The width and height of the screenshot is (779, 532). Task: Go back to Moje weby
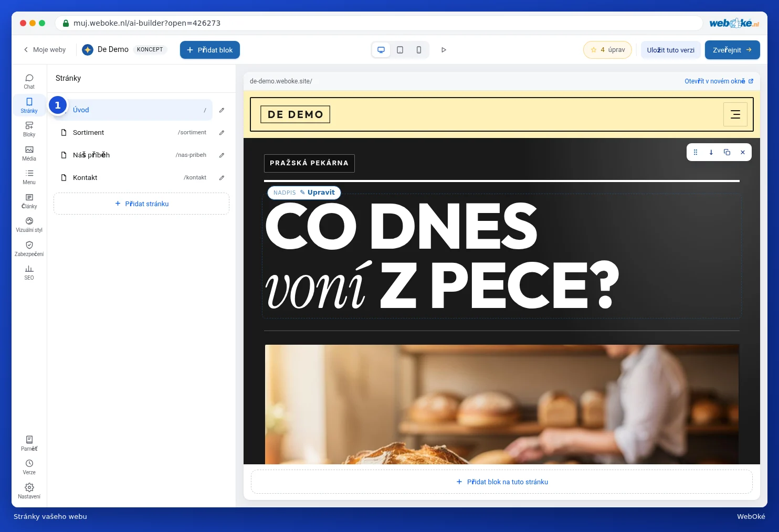click(45, 50)
